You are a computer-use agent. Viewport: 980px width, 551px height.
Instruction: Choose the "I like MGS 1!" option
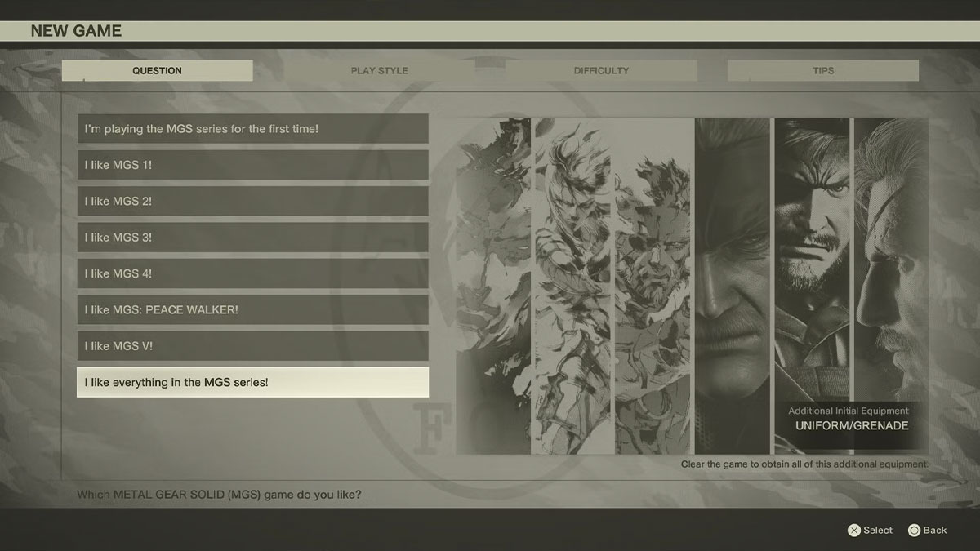click(252, 164)
